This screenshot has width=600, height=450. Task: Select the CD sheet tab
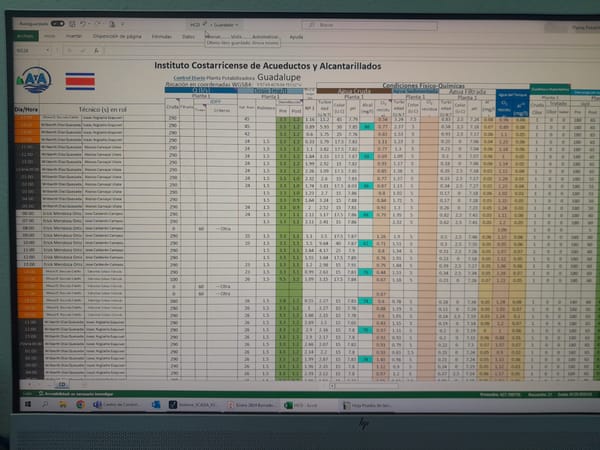(x=62, y=384)
